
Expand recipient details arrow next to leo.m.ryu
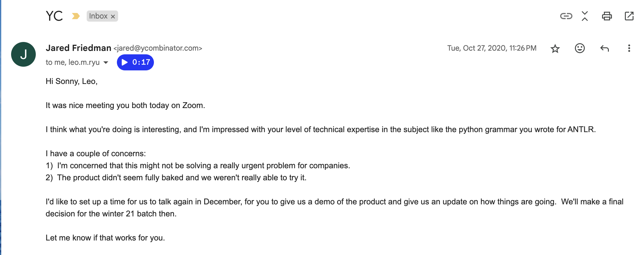point(106,62)
